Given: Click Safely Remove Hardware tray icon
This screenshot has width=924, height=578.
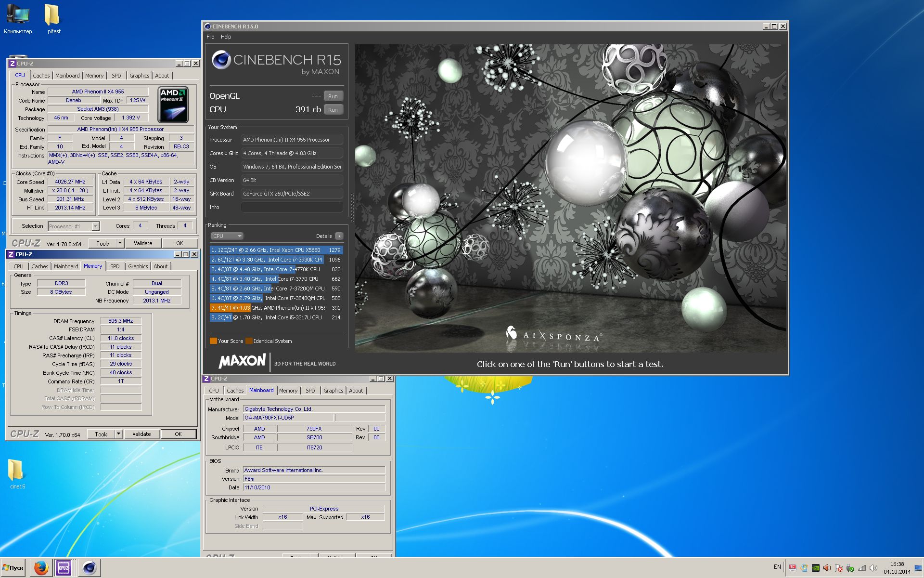Looking at the screenshot, I should tap(850, 568).
